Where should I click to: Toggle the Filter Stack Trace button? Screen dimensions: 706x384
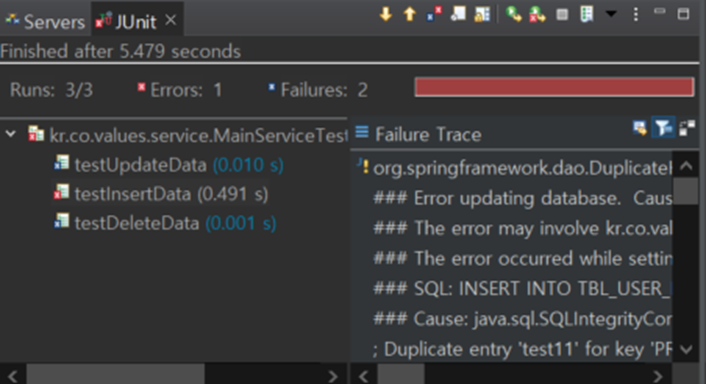click(x=663, y=128)
